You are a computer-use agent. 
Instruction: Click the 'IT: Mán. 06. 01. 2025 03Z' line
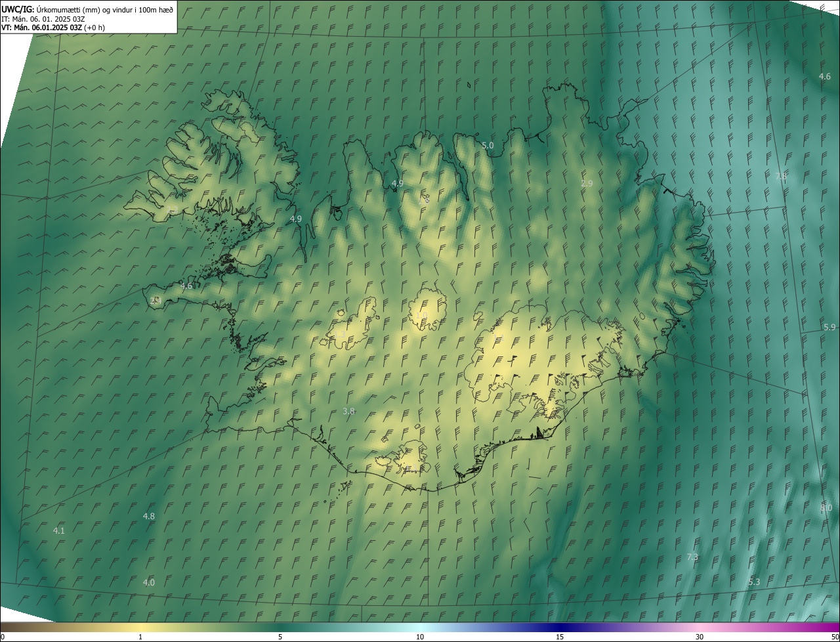43,18
